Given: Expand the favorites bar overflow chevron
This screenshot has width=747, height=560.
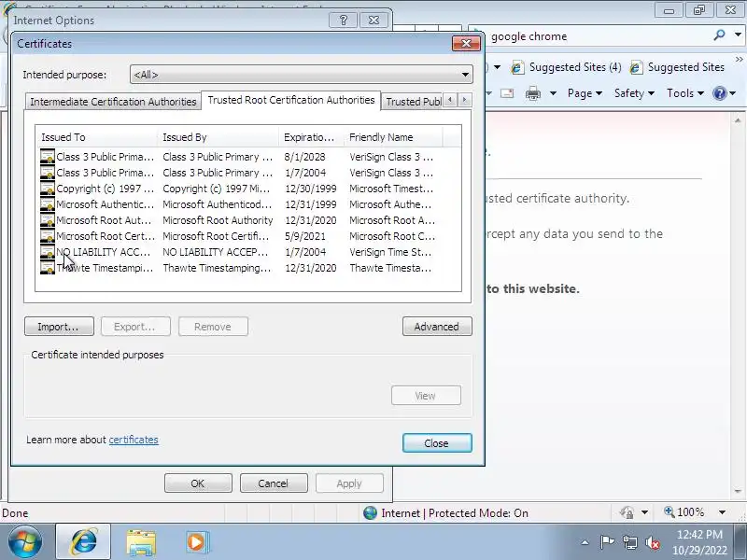Looking at the screenshot, I should [x=739, y=60].
